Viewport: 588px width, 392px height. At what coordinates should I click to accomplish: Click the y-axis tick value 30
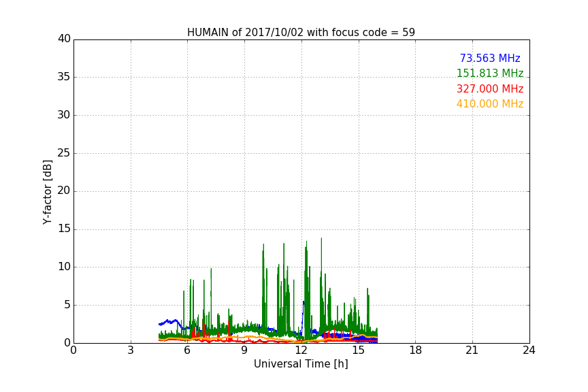[64, 115]
